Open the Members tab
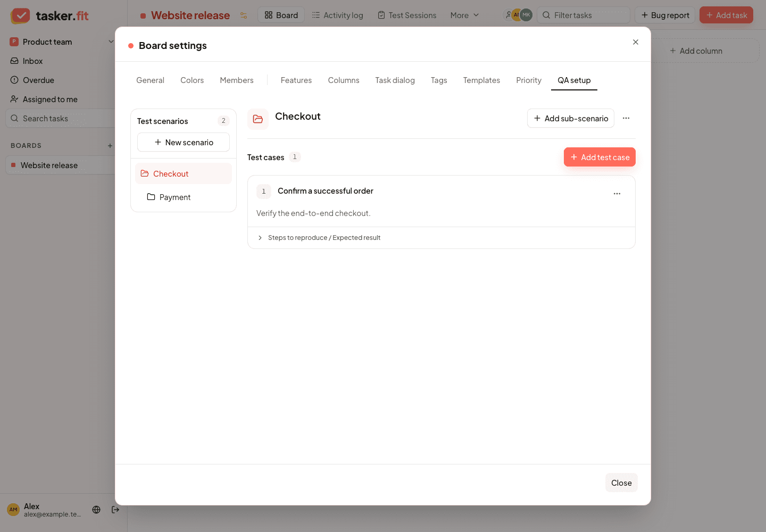 point(237,80)
